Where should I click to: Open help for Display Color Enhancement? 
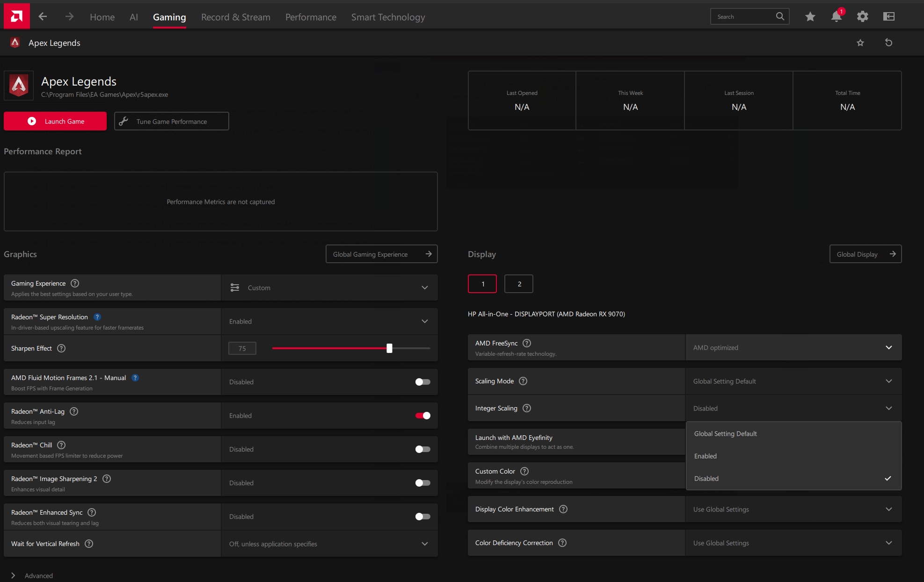563,509
